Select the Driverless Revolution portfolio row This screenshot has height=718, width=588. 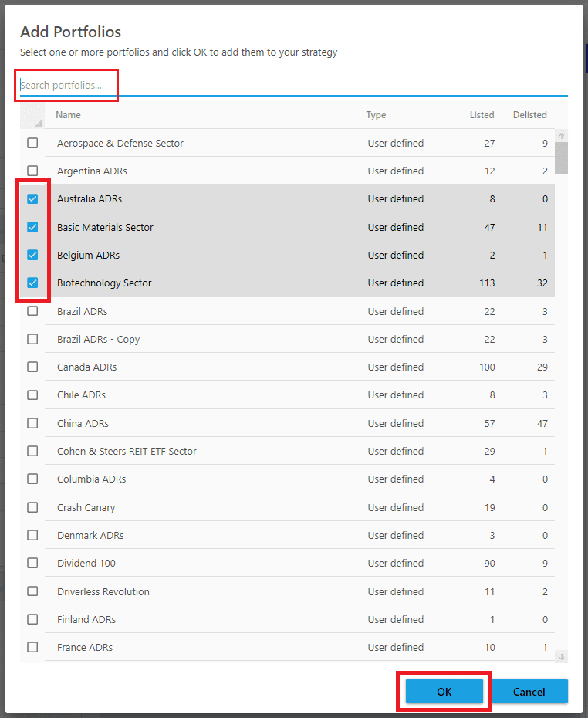[x=103, y=592]
